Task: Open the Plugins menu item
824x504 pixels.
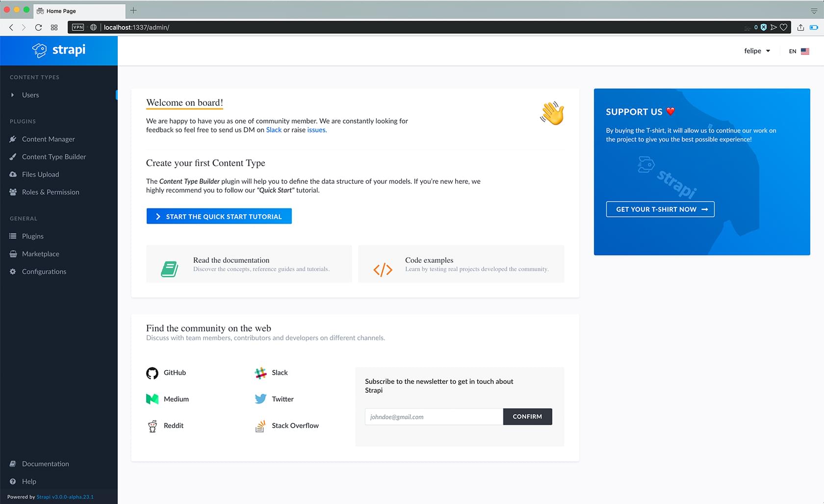Action: 32,236
